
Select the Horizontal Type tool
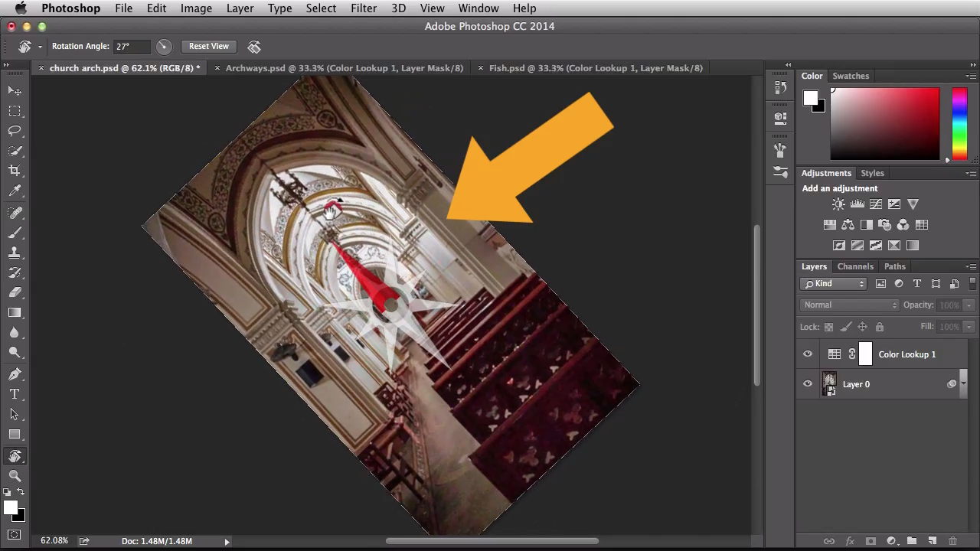coord(15,394)
